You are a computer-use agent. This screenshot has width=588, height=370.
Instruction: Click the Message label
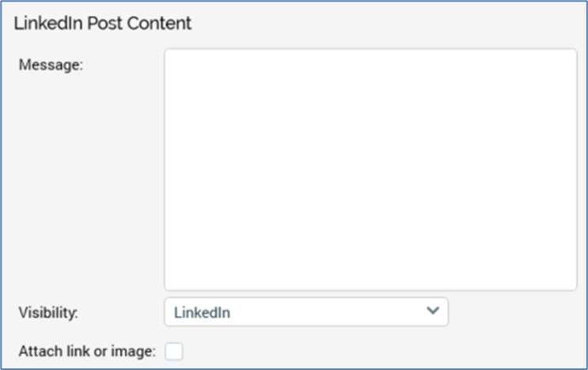[50, 66]
